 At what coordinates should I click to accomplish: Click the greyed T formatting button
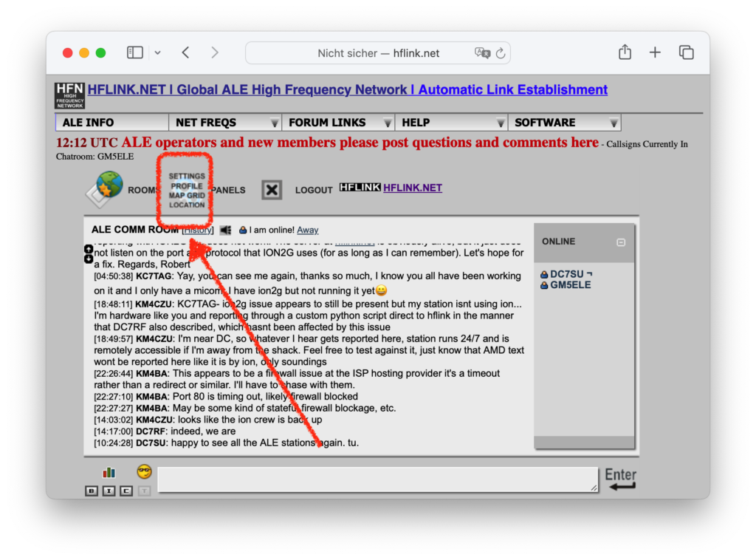click(144, 491)
